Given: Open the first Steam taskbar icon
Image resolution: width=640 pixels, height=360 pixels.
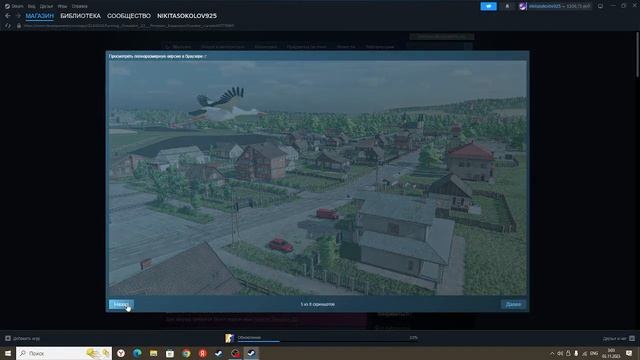Looking at the screenshot, I should pyautogui.click(x=219, y=353).
